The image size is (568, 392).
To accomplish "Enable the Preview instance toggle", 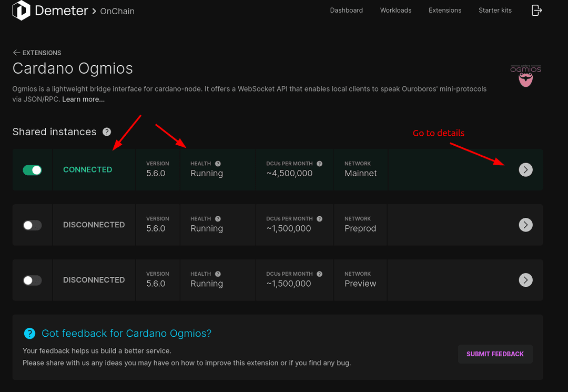I will pyautogui.click(x=32, y=280).
